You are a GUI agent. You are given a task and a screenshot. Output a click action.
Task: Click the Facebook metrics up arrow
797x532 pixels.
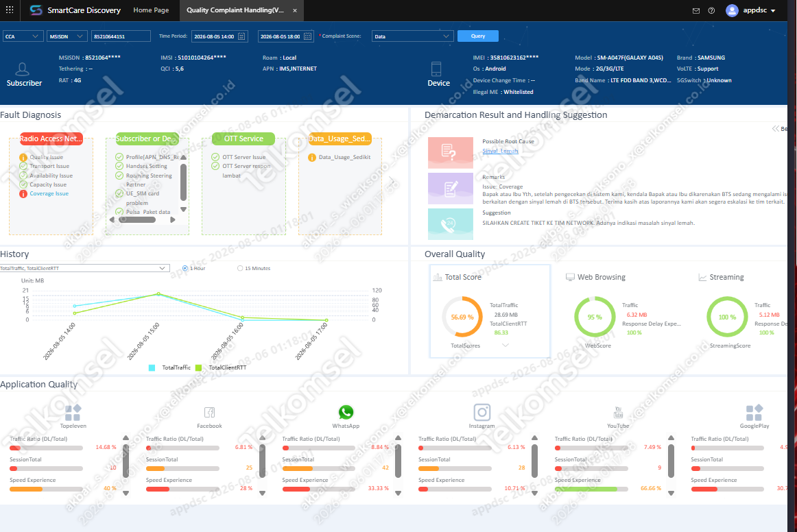click(262, 437)
